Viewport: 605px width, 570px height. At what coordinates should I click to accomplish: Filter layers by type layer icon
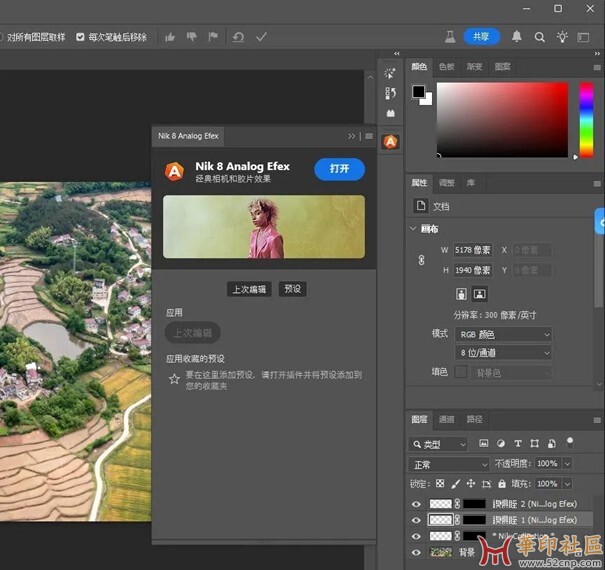[x=518, y=443]
